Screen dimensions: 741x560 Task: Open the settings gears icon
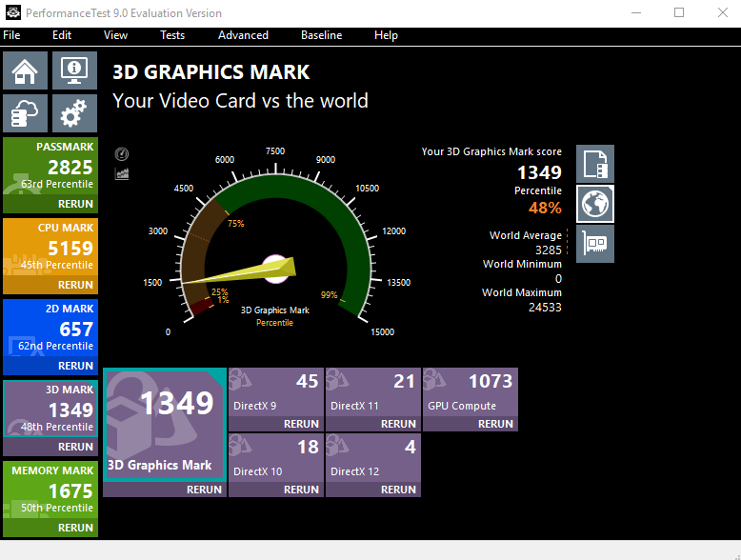coord(74,113)
